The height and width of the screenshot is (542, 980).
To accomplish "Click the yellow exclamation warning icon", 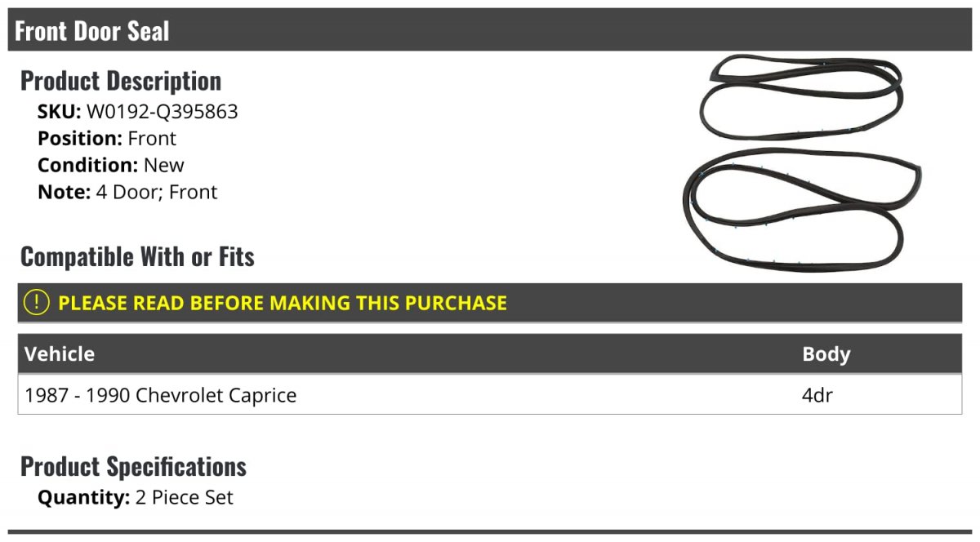I will [x=37, y=303].
